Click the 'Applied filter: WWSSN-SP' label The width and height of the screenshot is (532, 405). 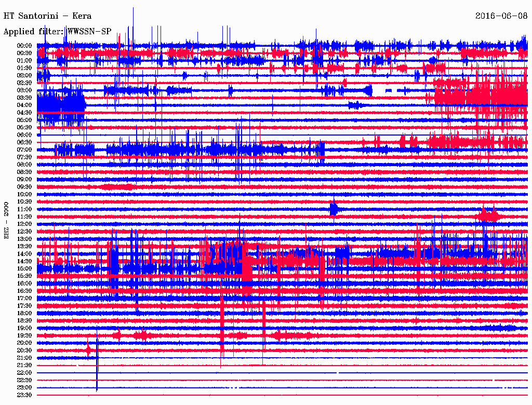[x=57, y=32]
